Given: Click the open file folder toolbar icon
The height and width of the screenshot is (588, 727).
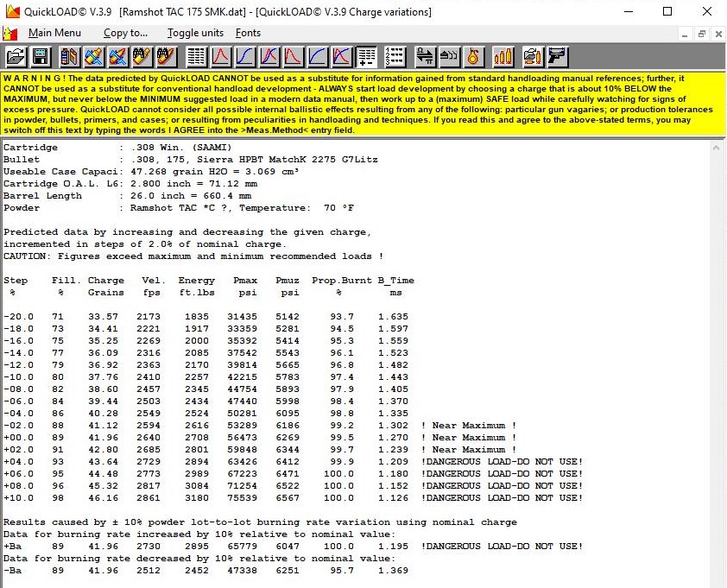Looking at the screenshot, I should (16, 57).
